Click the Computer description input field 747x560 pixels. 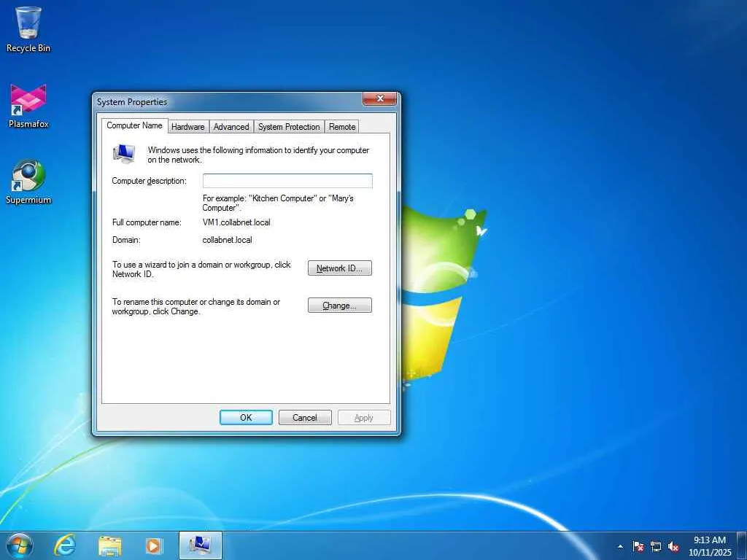coord(287,181)
